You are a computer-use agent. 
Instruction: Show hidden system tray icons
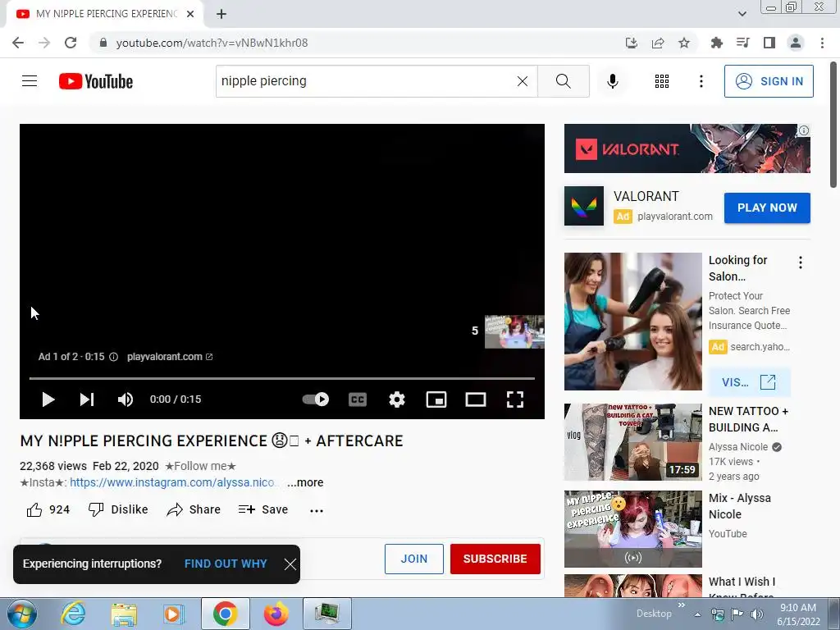(697, 615)
